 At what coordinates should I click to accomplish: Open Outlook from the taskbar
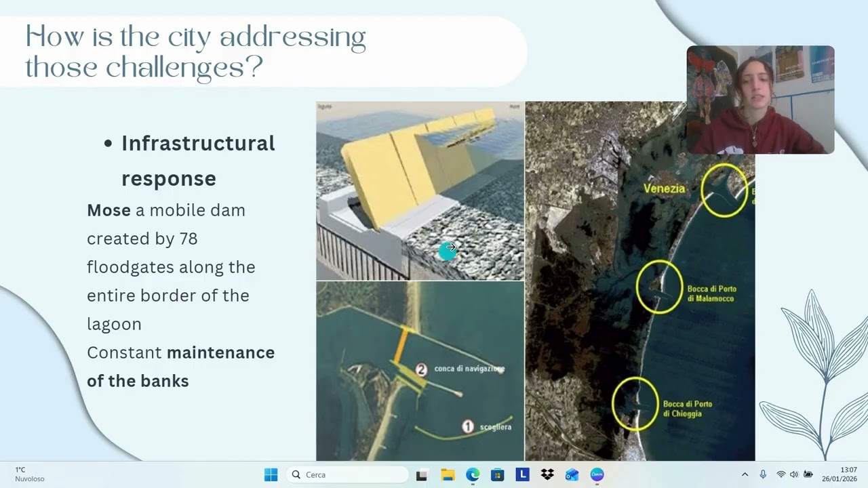(x=572, y=474)
